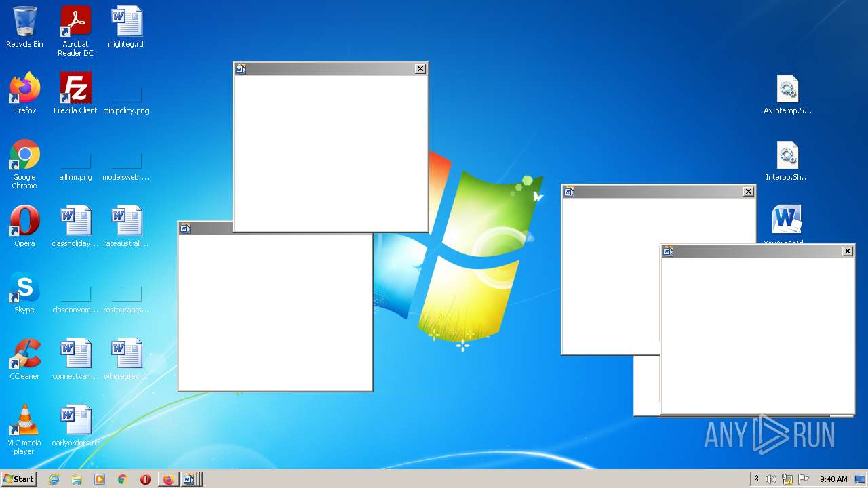
Task: Switch to Word taskbar button
Action: (190, 479)
